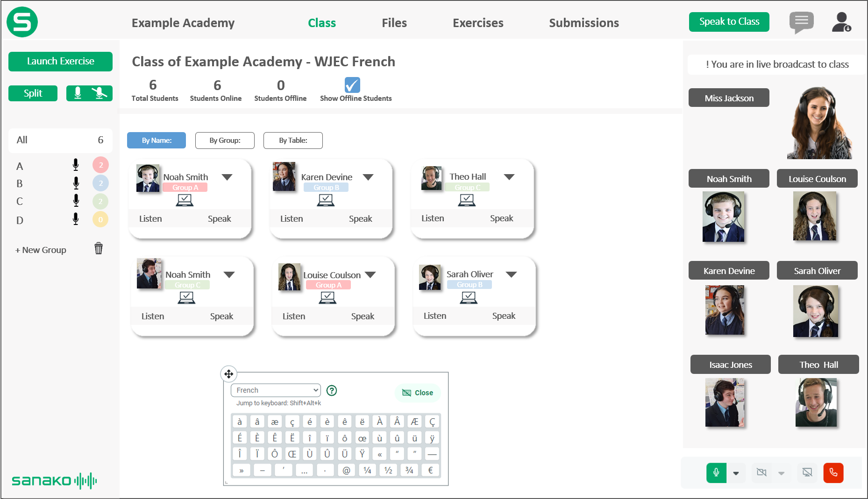Click screen monitor icon on Karen Devine card
868x499 pixels.
(x=326, y=200)
